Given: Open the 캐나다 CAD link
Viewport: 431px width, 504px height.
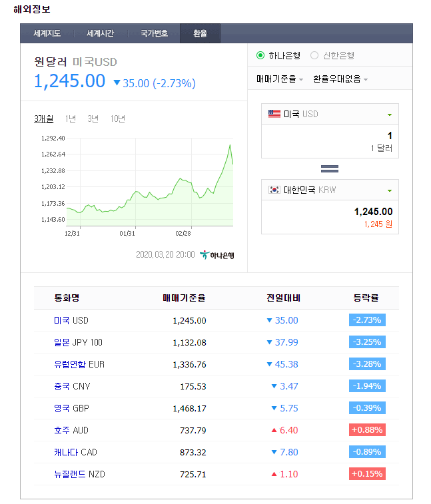Looking at the screenshot, I should 75,452.
